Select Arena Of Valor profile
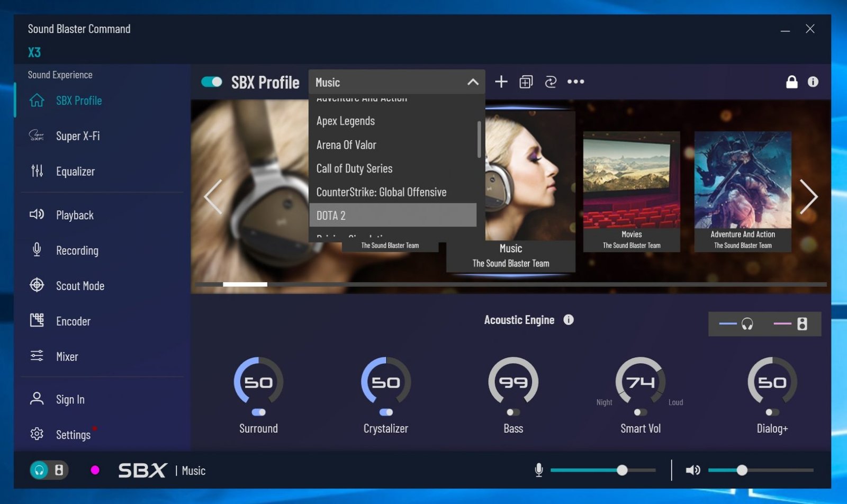This screenshot has height=504, width=847. [392, 145]
